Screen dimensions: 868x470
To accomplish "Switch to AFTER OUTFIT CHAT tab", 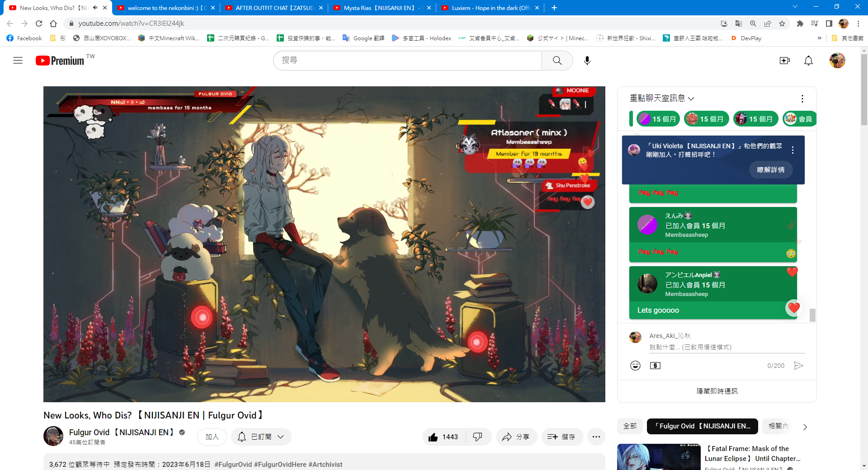I will [x=274, y=8].
